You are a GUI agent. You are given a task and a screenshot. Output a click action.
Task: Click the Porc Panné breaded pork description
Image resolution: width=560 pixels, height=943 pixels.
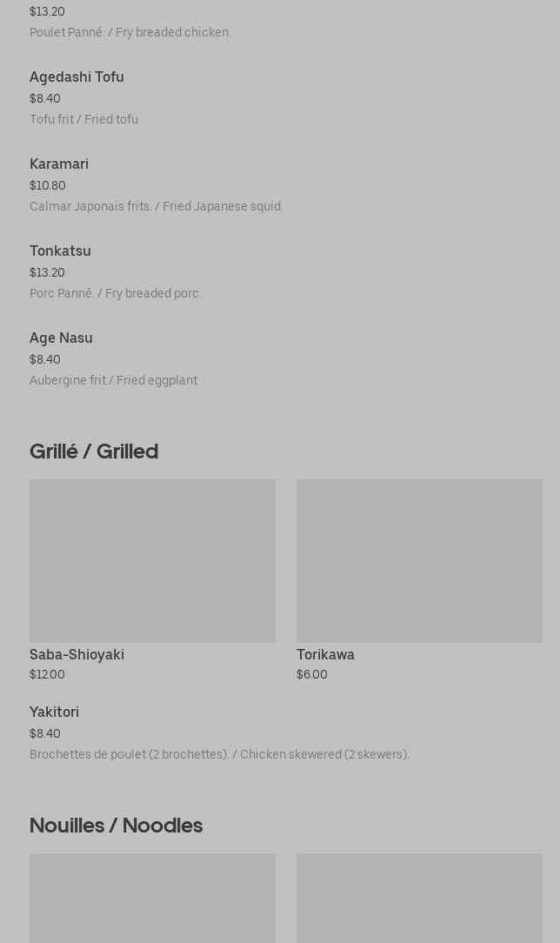115,294
